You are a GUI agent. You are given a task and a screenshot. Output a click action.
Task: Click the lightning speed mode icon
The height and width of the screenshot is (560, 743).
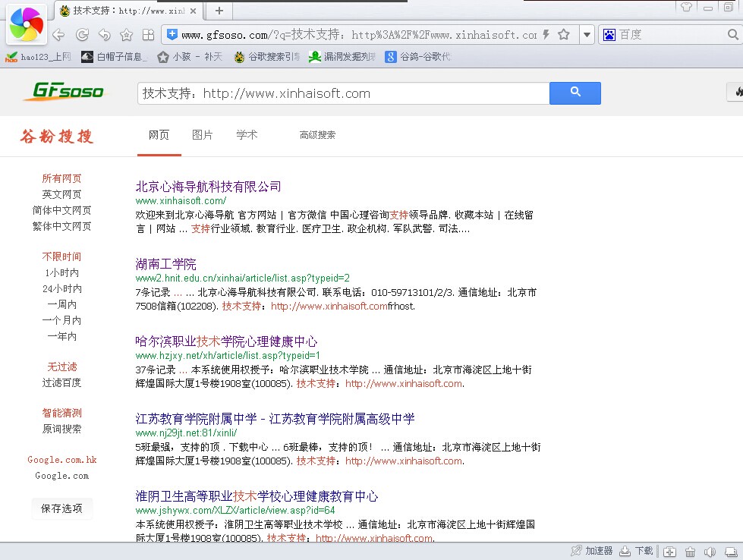coord(546,34)
